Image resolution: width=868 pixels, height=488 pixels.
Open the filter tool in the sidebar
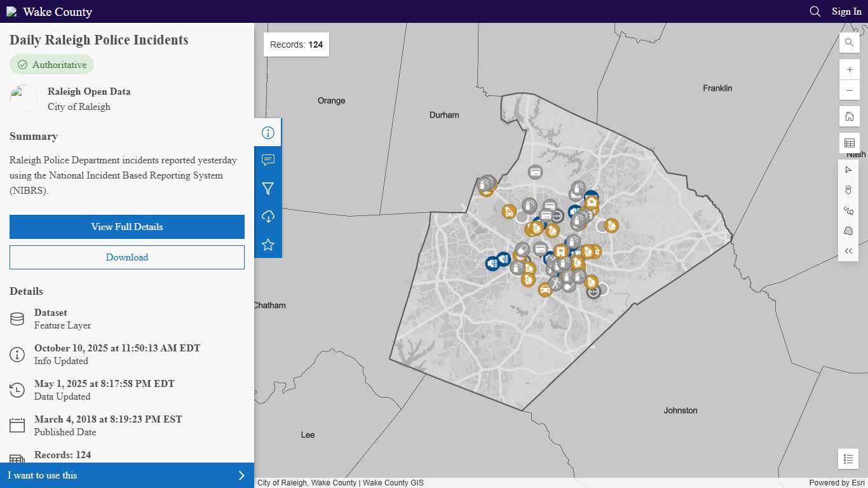pos(268,188)
